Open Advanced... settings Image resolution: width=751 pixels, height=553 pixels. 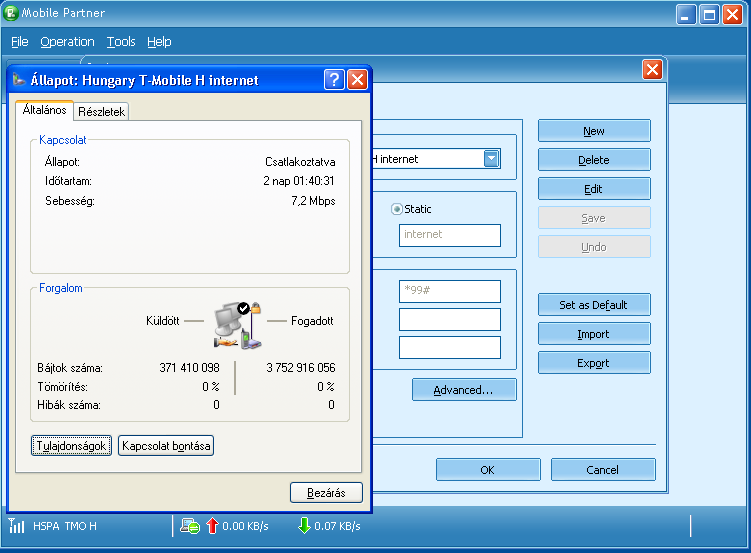464,390
